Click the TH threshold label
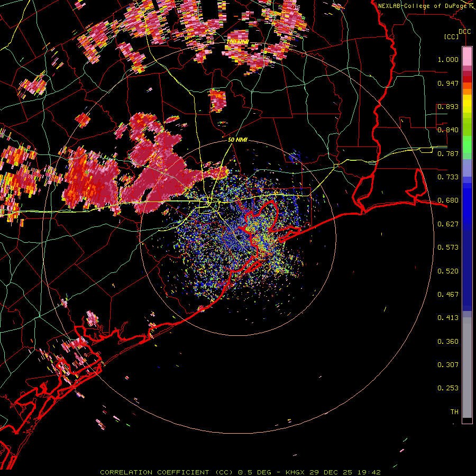Viewport: 476px width, 476px height. pyautogui.click(x=454, y=412)
